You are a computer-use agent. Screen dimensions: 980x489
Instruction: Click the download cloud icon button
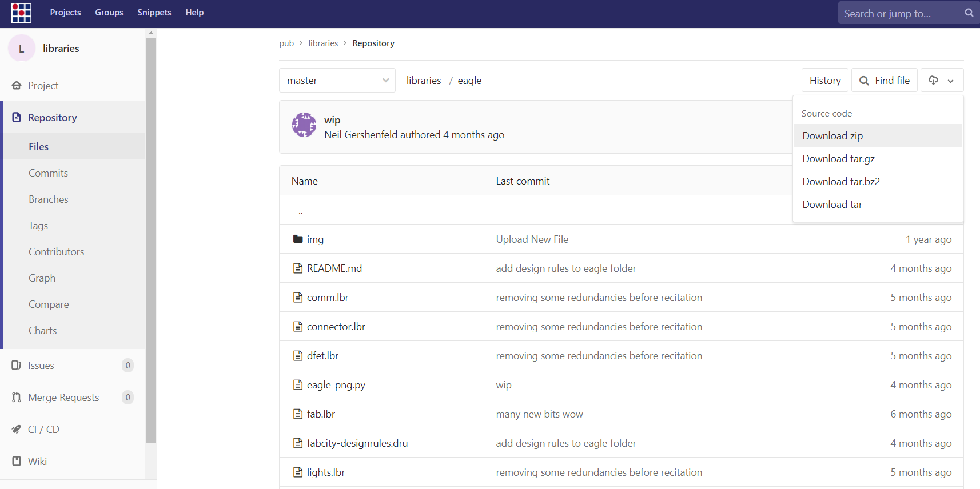coord(933,81)
